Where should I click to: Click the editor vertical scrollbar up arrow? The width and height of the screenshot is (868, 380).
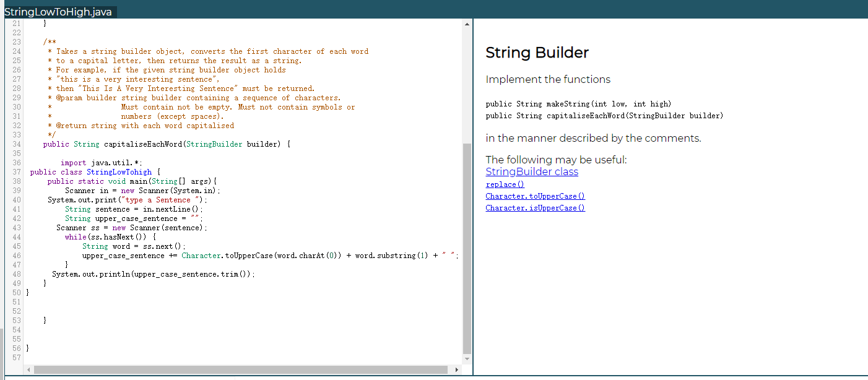pyautogui.click(x=467, y=24)
